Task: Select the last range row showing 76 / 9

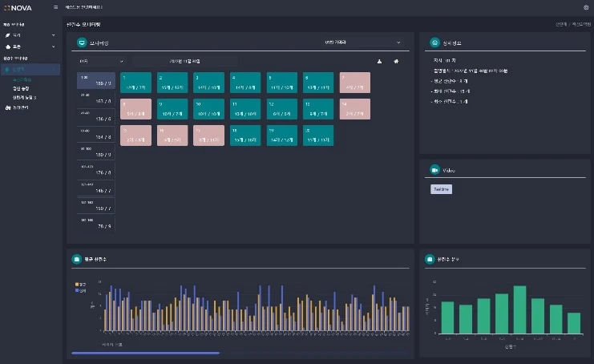Action: [96, 223]
